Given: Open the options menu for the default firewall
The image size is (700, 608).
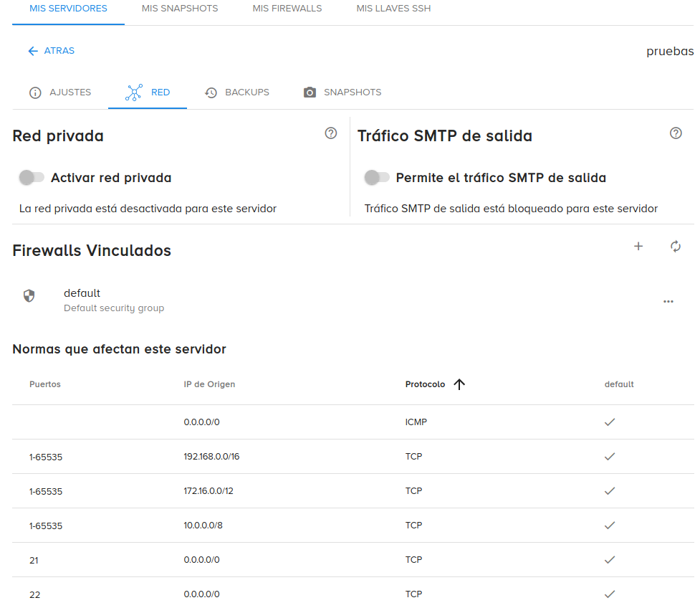Looking at the screenshot, I should tap(668, 301).
